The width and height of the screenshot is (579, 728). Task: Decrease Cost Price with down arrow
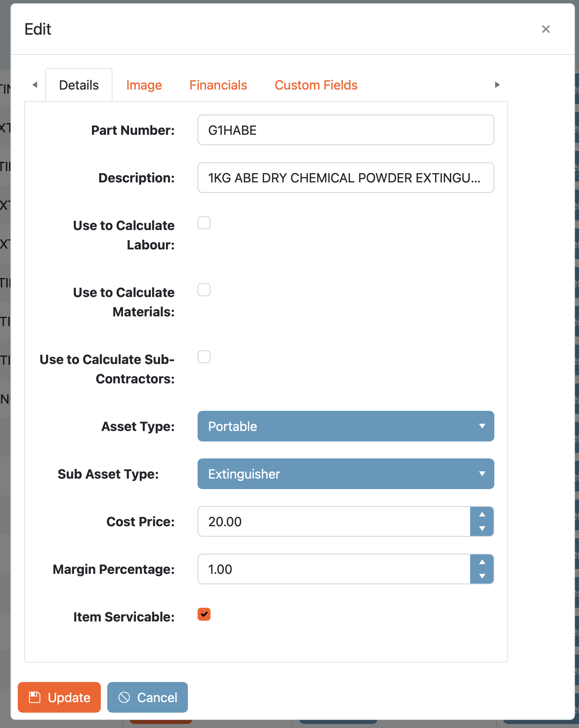[x=482, y=529]
